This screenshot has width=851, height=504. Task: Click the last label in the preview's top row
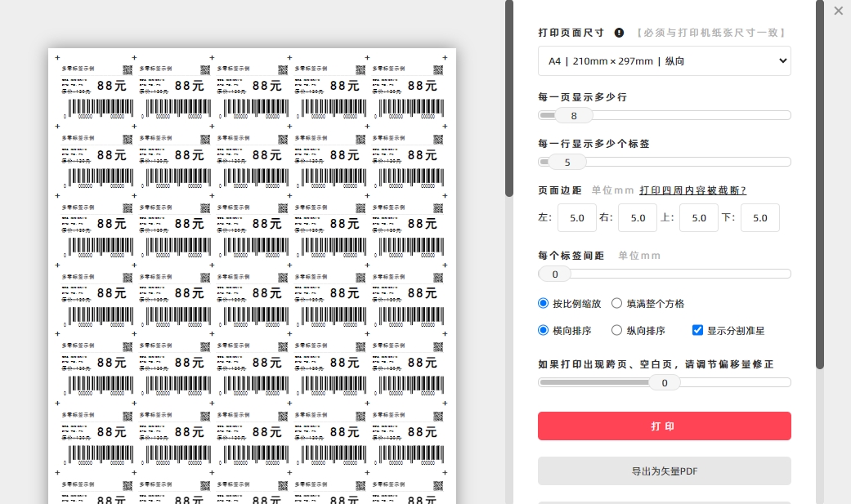click(406, 91)
